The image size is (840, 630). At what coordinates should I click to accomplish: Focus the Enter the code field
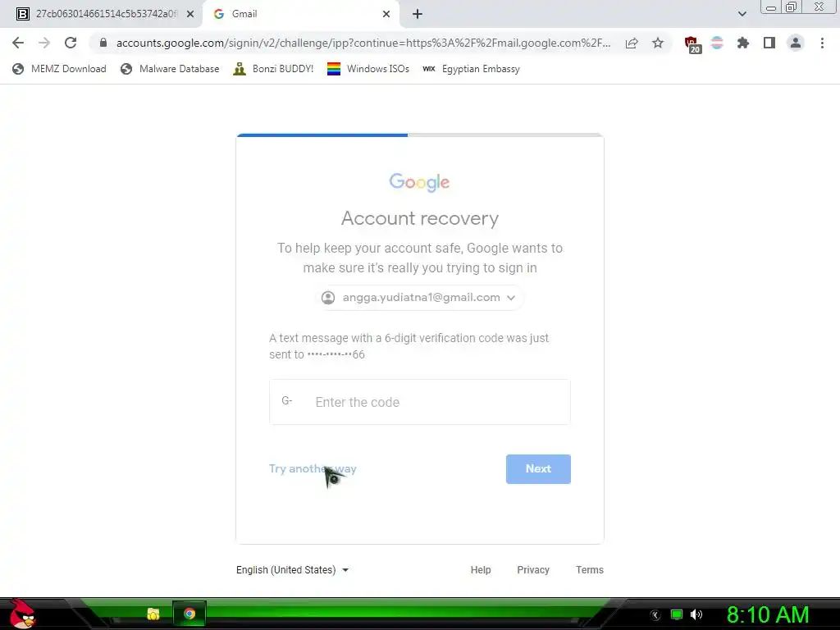[x=419, y=402]
